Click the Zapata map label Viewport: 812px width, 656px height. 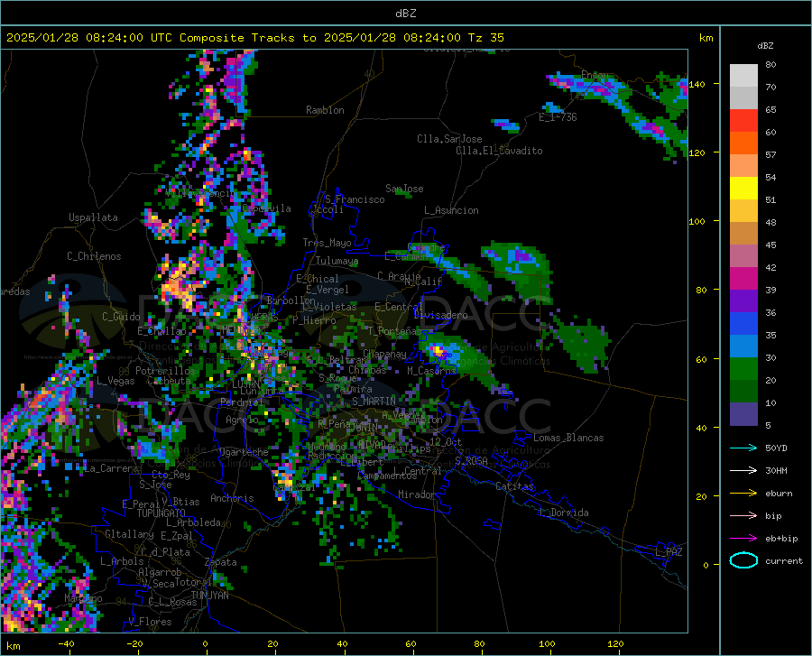[221, 562]
